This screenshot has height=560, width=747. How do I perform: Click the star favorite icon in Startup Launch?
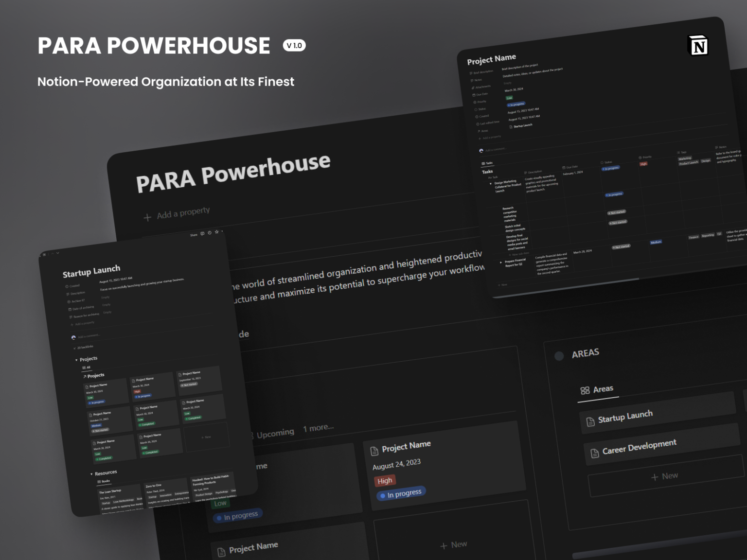click(217, 232)
